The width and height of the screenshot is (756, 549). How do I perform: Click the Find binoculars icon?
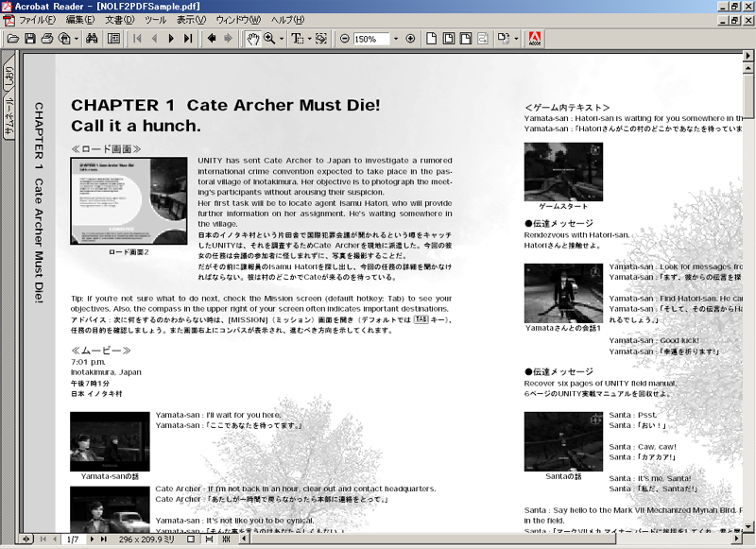coord(92,39)
